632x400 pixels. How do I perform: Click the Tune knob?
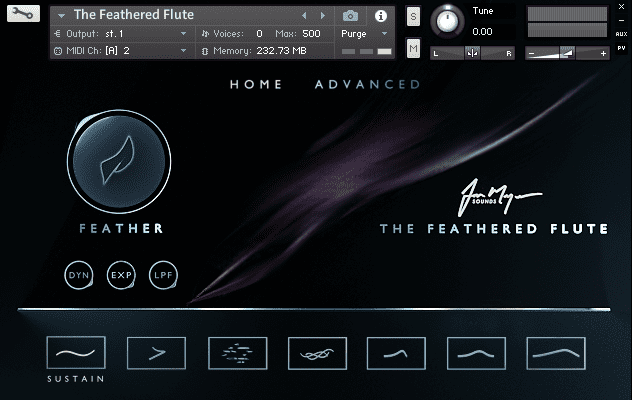(x=448, y=21)
